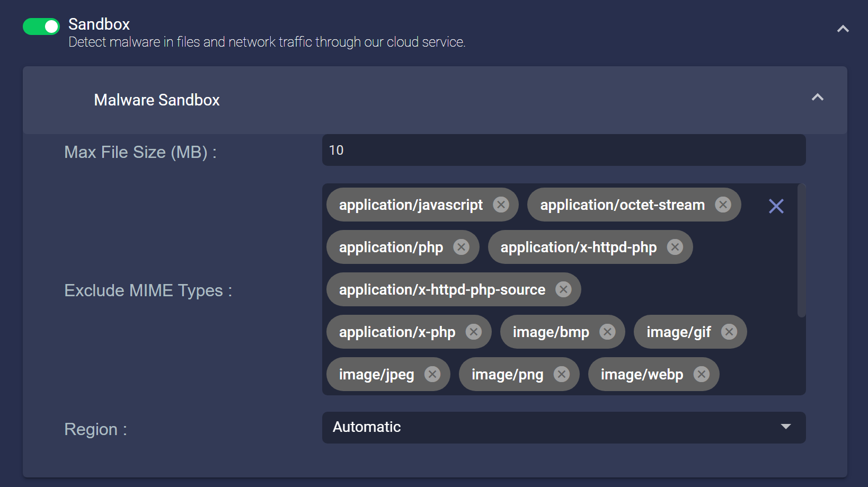
Task: Remove the application/javascript MIME type chip
Action: (x=501, y=205)
